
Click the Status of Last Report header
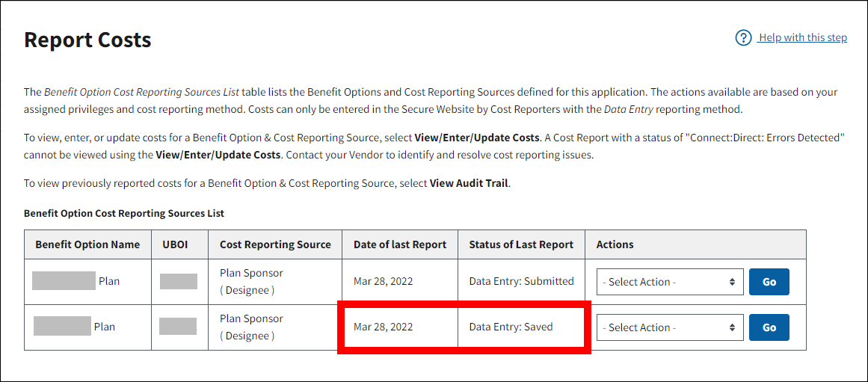pyautogui.click(x=521, y=244)
